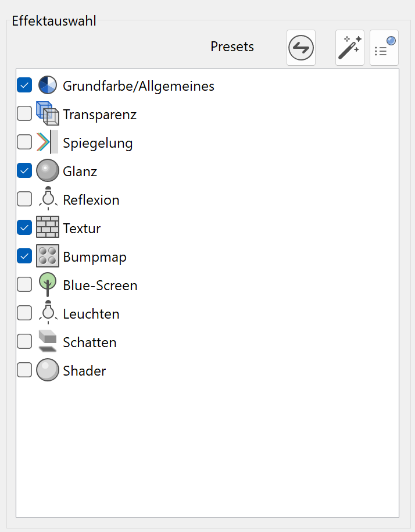Open the preset list button with blue sphere
The width and height of the screenshot is (415, 532).
coord(384,48)
